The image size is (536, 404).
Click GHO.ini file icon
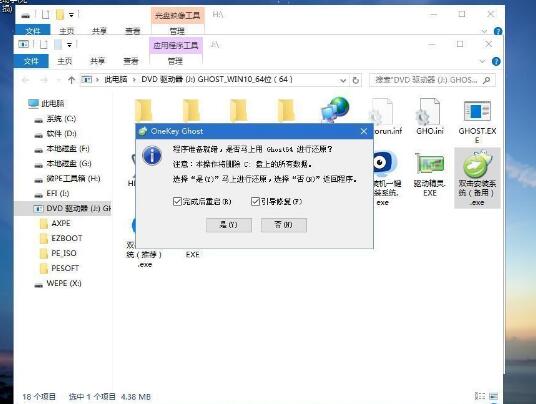point(429,112)
